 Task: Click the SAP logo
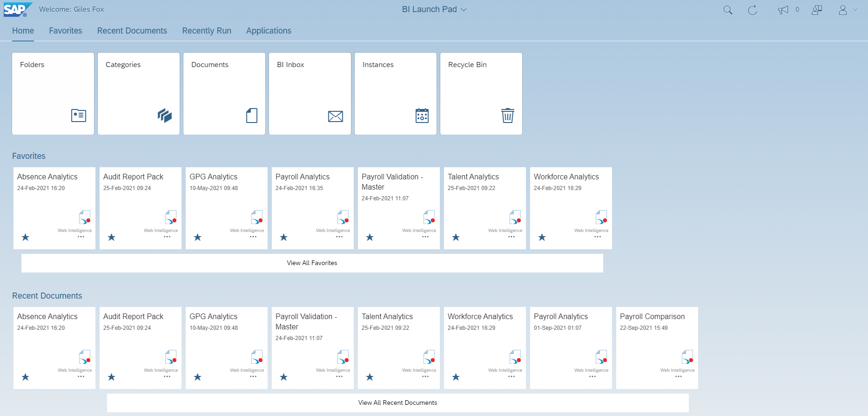tap(18, 9)
